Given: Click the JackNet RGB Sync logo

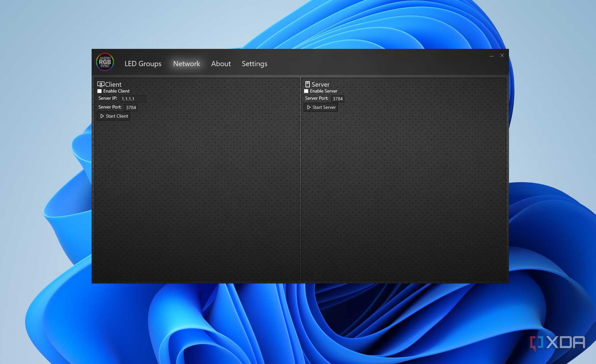Looking at the screenshot, I should click(x=105, y=62).
